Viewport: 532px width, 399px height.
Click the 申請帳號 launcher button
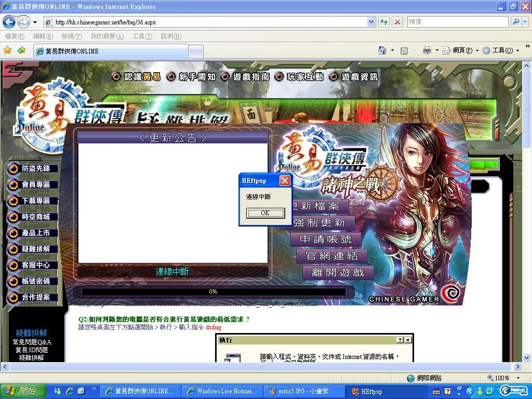point(325,239)
